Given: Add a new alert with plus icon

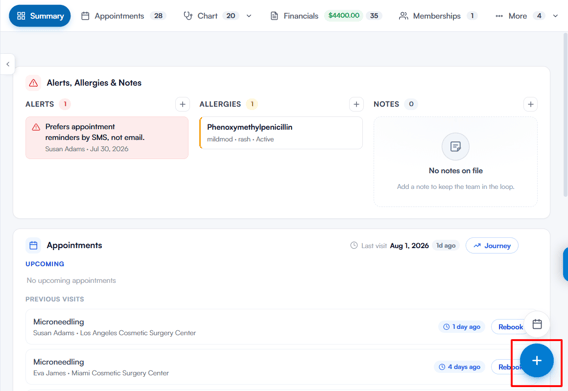Looking at the screenshot, I should point(183,104).
